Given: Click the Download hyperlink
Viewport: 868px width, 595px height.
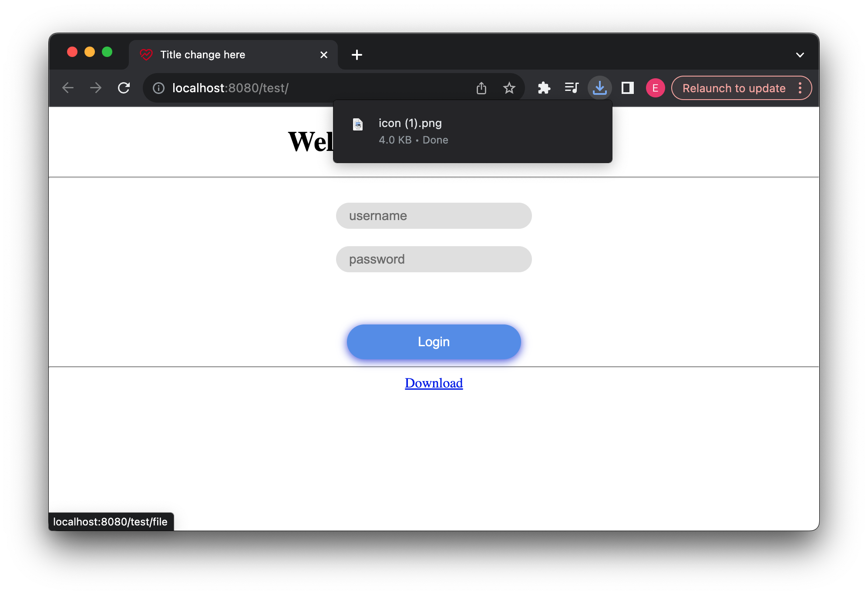Looking at the screenshot, I should tap(433, 383).
